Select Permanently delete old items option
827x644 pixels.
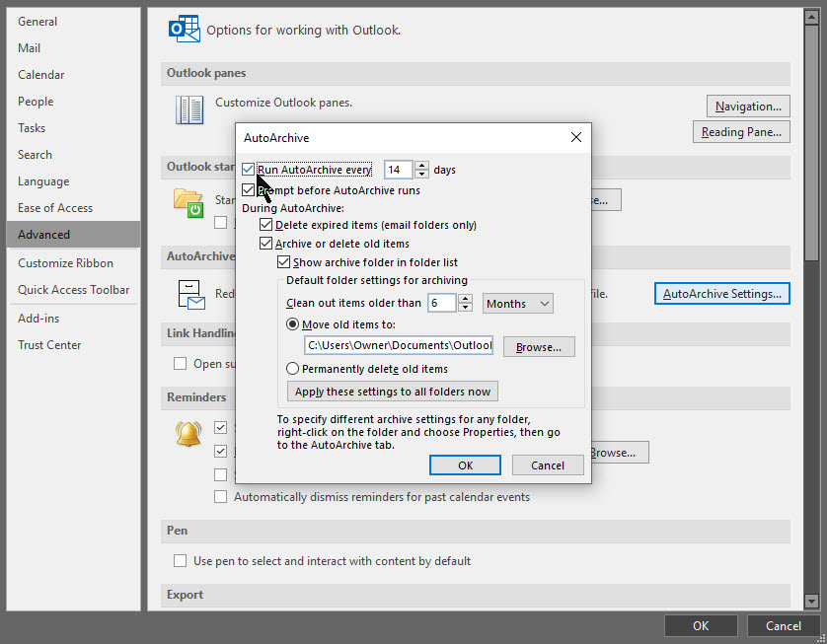tap(293, 369)
